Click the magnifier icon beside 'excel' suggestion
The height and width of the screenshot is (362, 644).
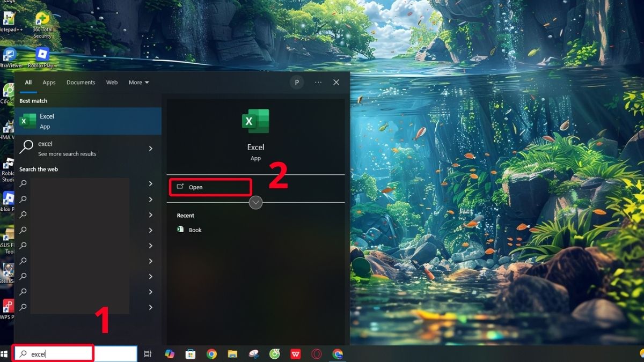26,147
